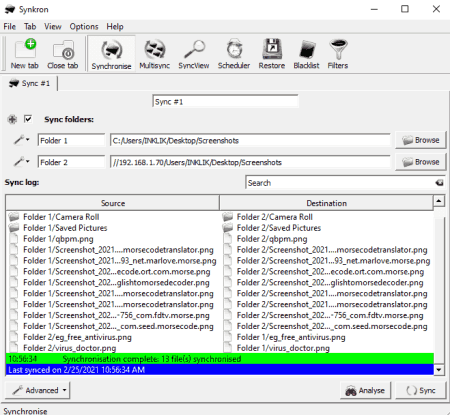Viewport: 450px width, 415px height.
Task: Toggle the Sync folders checkbox
Action: click(x=28, y=119)
